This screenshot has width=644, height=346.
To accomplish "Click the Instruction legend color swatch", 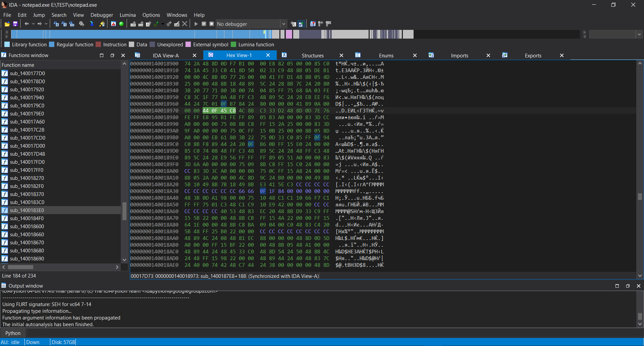I will click(98, 44).
